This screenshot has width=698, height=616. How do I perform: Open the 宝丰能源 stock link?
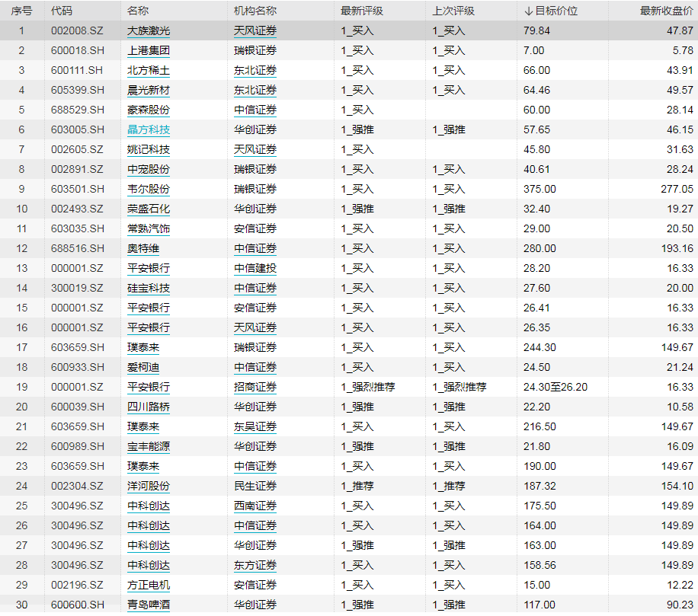149,446
